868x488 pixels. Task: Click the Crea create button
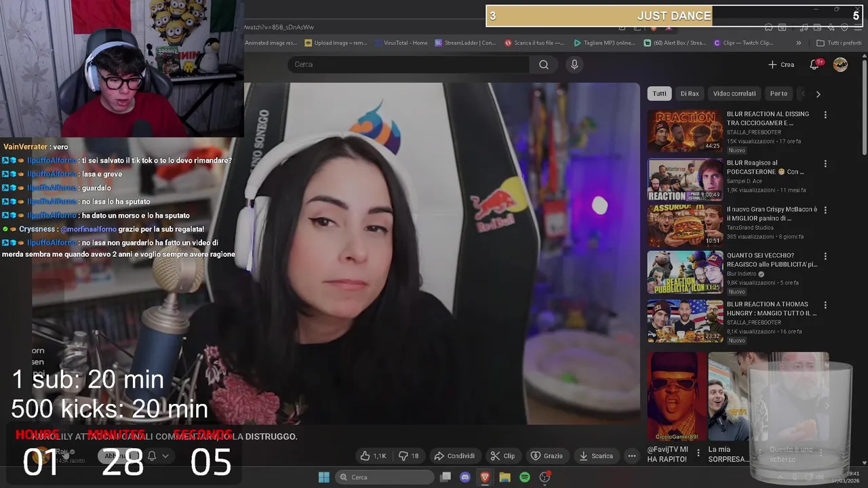tap(781, 64)
